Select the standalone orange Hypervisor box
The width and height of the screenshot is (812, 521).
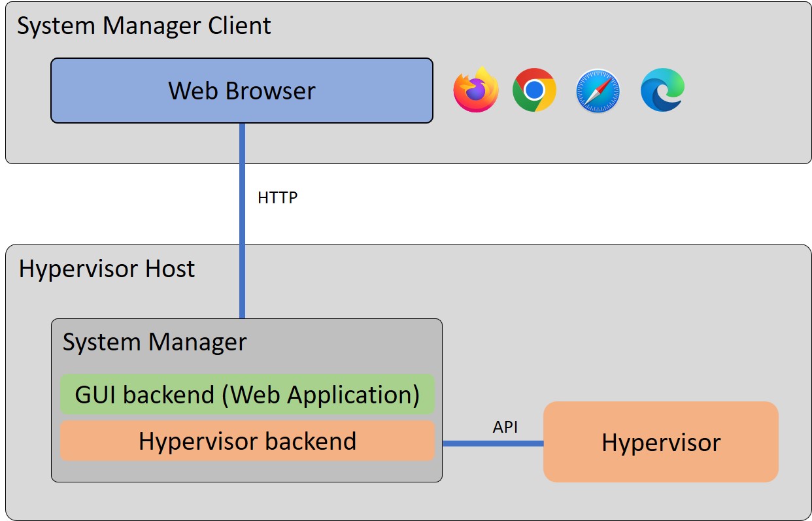pyautogui.click(x=660, y=443)
